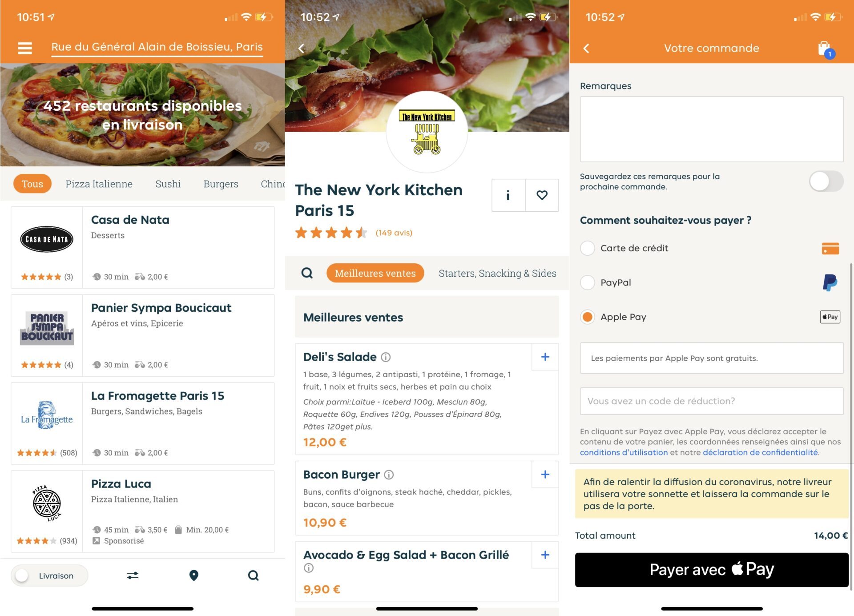The width and height of the screenshot is (854, 616).
Task: Tap Payer avec Apple Pay button
Action: 711,570
